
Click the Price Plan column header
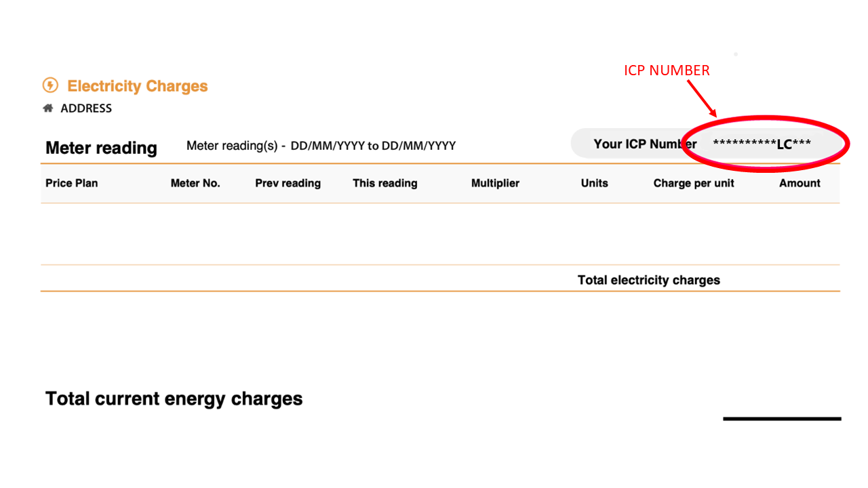pyautogui.click(x=71, y=183)
